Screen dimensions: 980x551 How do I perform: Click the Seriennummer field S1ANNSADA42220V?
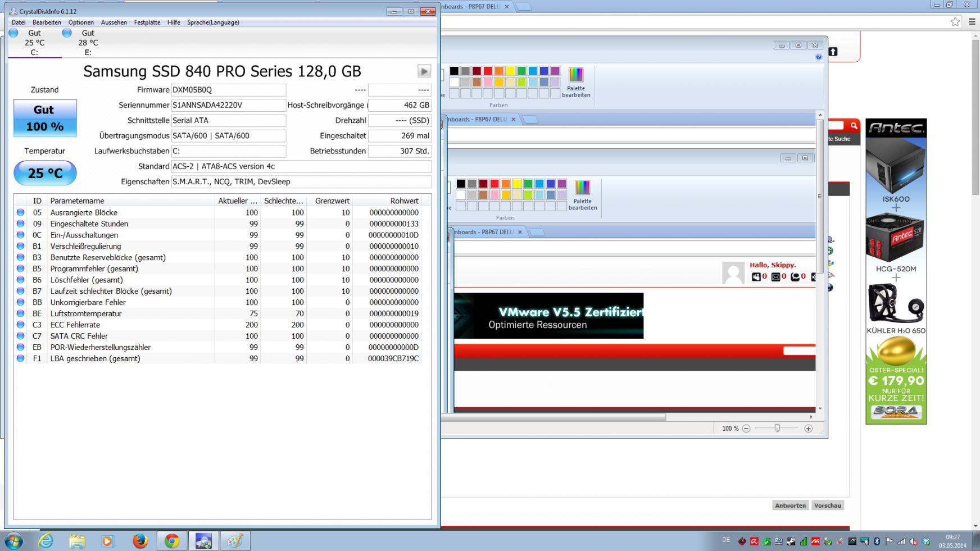(228, 105)
